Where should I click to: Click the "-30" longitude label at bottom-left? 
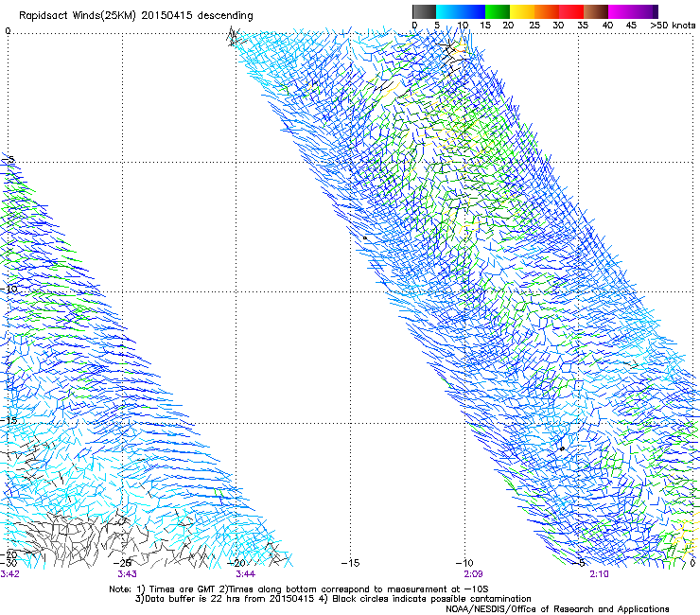tap(9, 563)
